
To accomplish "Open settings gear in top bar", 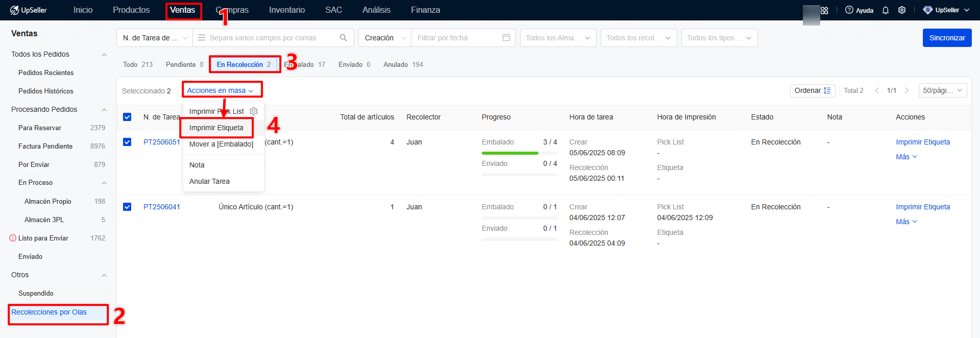I will click(902, 10).
